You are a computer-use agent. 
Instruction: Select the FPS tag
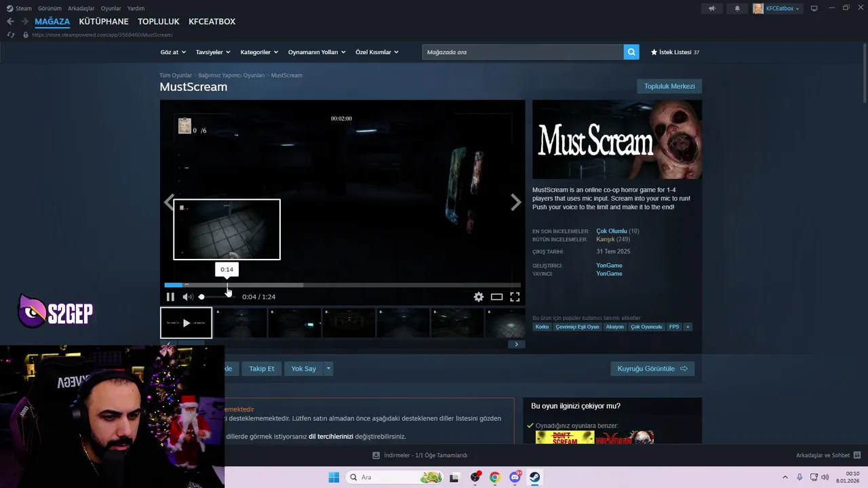674,327
